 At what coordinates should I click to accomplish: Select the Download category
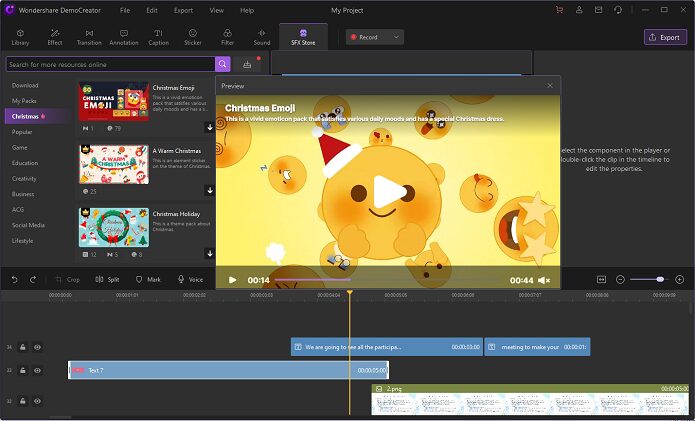(x=25, y=85)
